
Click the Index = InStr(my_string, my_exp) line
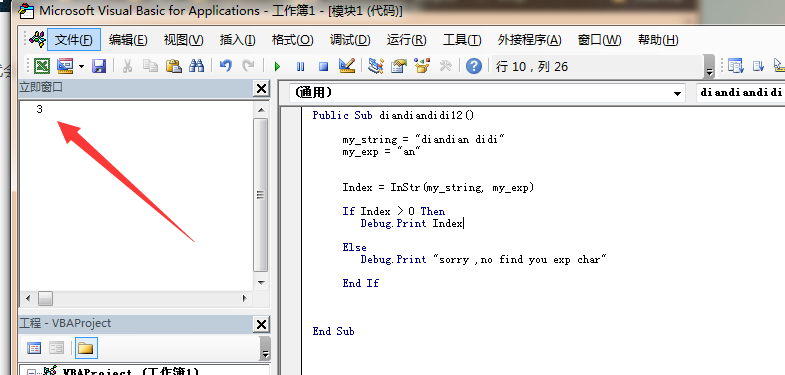pos(439,188)
